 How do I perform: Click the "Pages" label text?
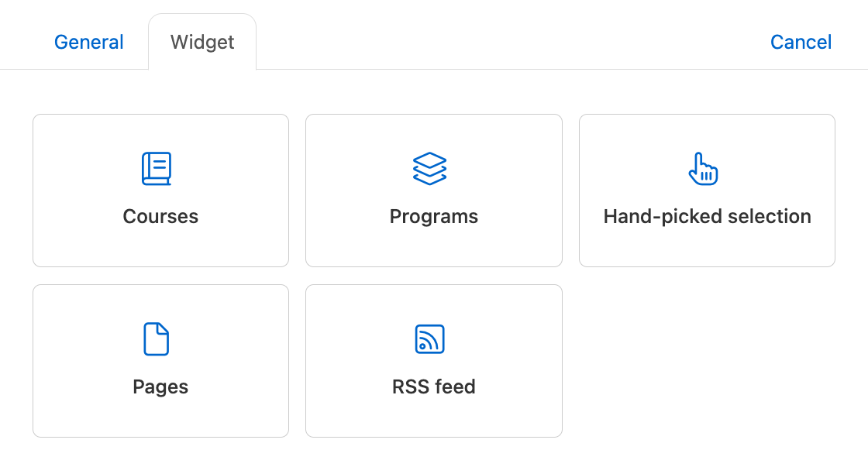160,386
